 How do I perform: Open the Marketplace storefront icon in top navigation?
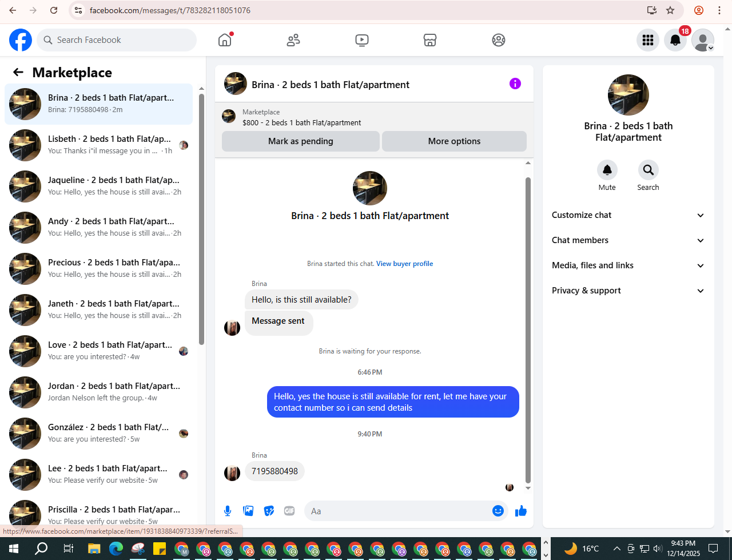tap(430, 40)
